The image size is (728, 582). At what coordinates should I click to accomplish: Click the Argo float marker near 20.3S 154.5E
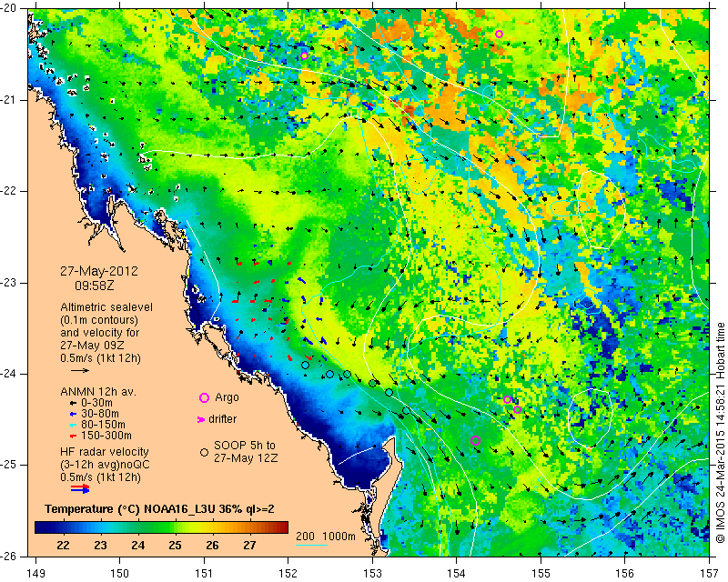[x=499, y=34]
